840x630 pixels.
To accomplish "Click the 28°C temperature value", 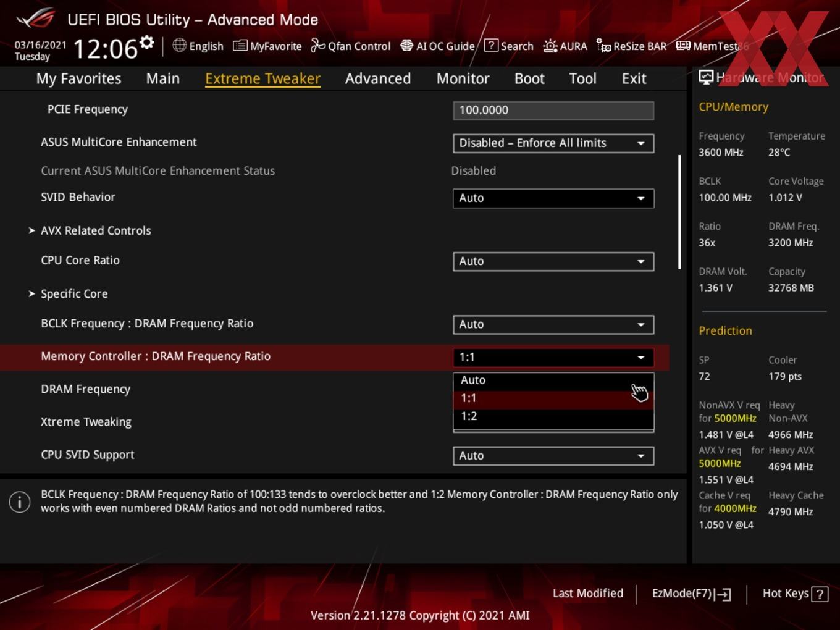I will 779,152.
